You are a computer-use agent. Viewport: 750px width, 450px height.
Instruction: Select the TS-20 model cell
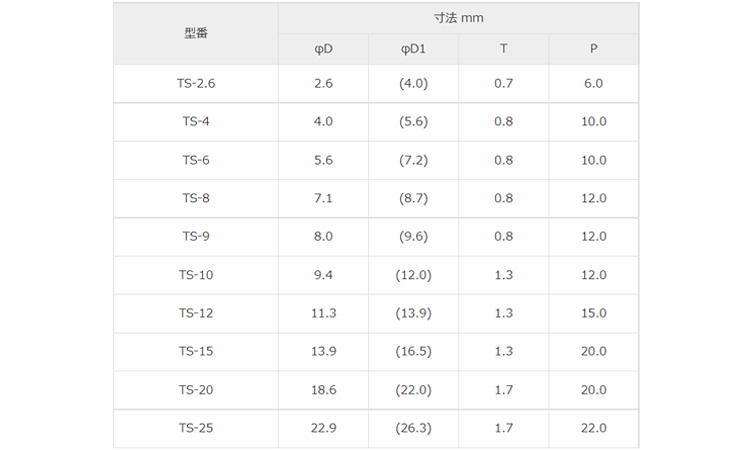coord(196,390)
